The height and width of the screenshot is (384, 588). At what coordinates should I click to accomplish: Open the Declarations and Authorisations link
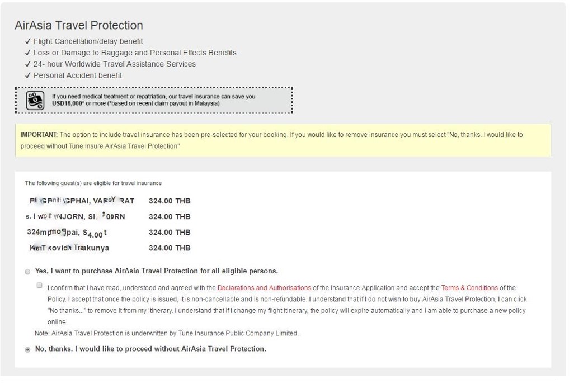tap(264, 288)
